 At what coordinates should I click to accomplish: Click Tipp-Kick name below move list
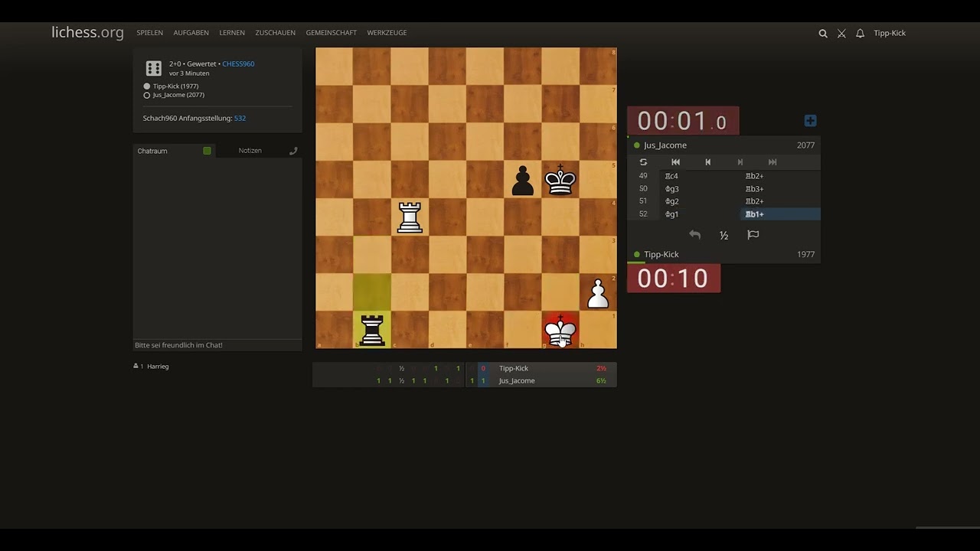coord(661,254)
